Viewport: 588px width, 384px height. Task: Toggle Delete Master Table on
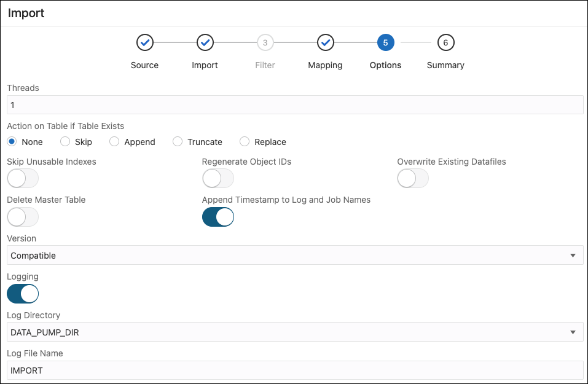tap(22, 217)
